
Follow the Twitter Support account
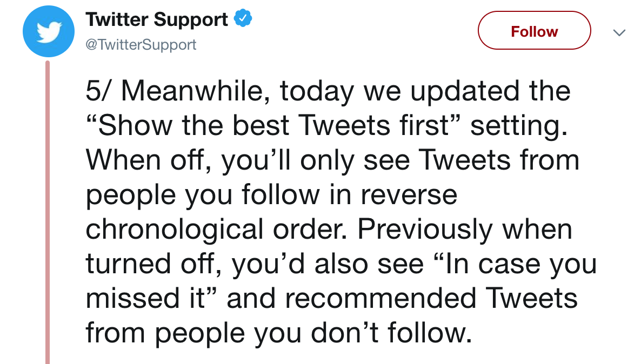[x=534, y=31]
